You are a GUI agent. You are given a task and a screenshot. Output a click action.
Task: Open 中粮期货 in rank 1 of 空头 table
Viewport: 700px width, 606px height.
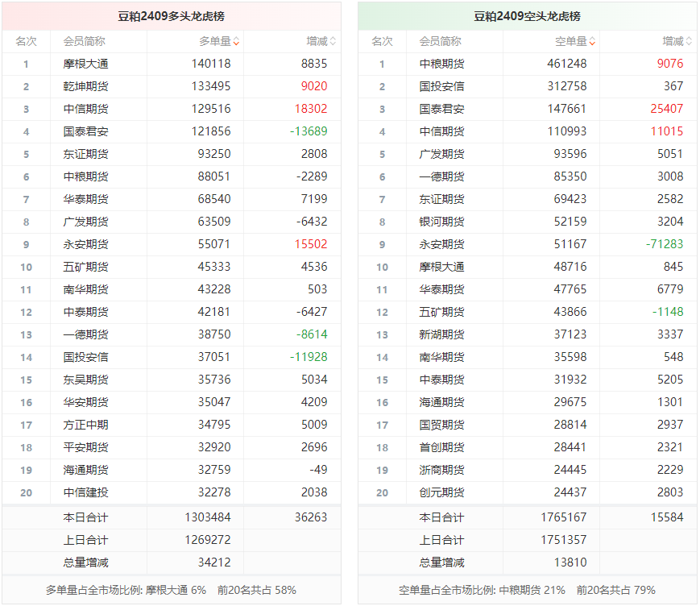click(x=441, y=64)
